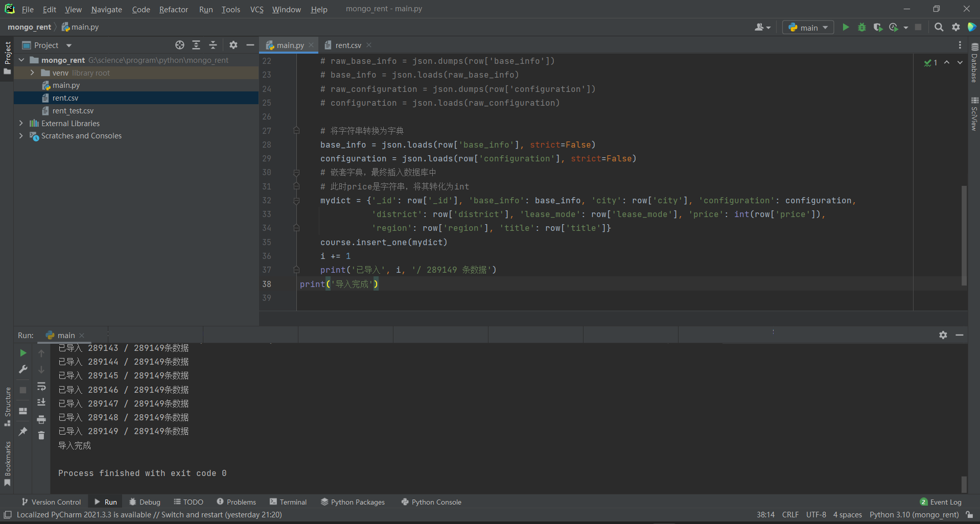Image resolution: width=980 pixels, height=524 pixels.
Task: Hide the Project tool window
Action: 250,45
